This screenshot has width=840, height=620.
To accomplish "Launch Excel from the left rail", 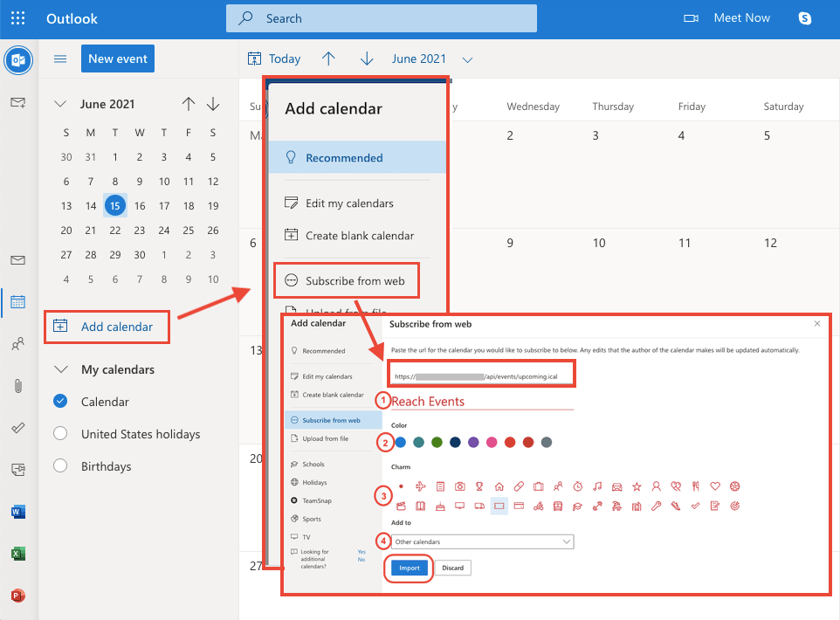I will 17,554.
